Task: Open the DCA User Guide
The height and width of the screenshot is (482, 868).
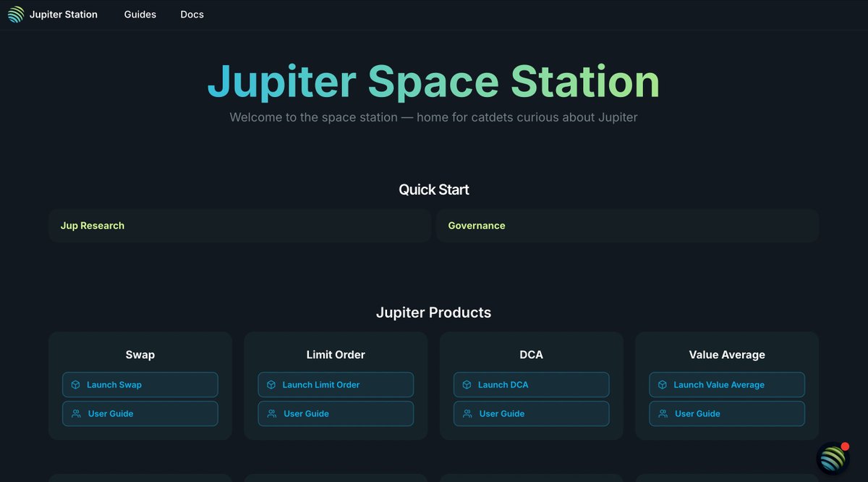Action: [532, 414]
